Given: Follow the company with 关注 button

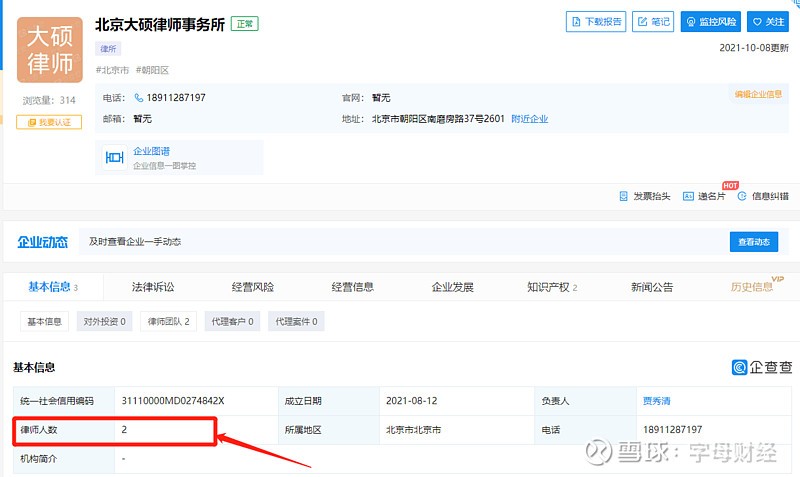Looking at the screenshot, I should pos(770,21).
